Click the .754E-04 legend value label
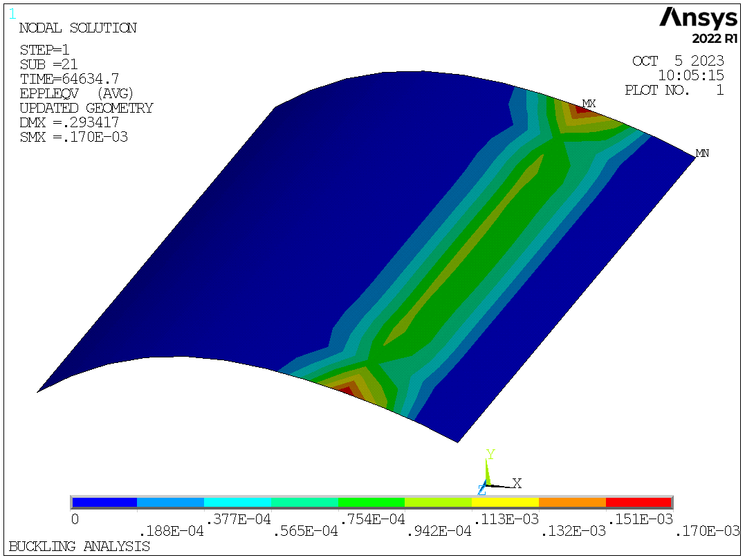This screenshot has height=560, width=745. coord(371,519)
